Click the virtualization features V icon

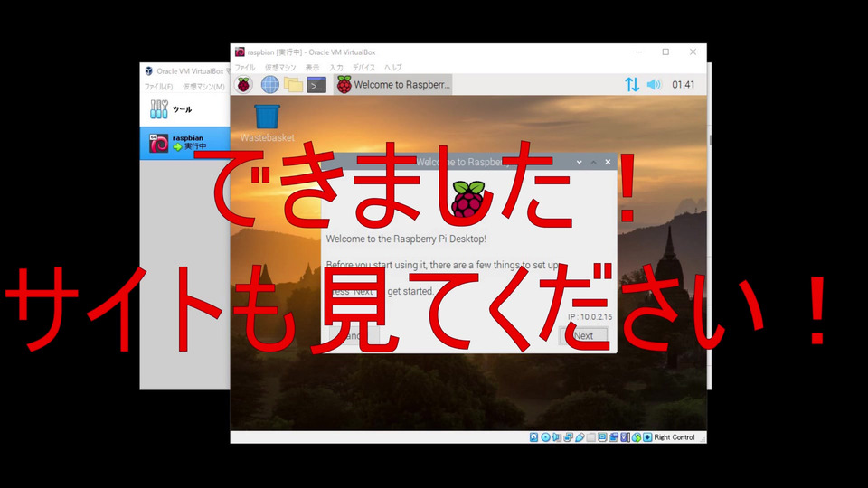(x=625, y=437)
